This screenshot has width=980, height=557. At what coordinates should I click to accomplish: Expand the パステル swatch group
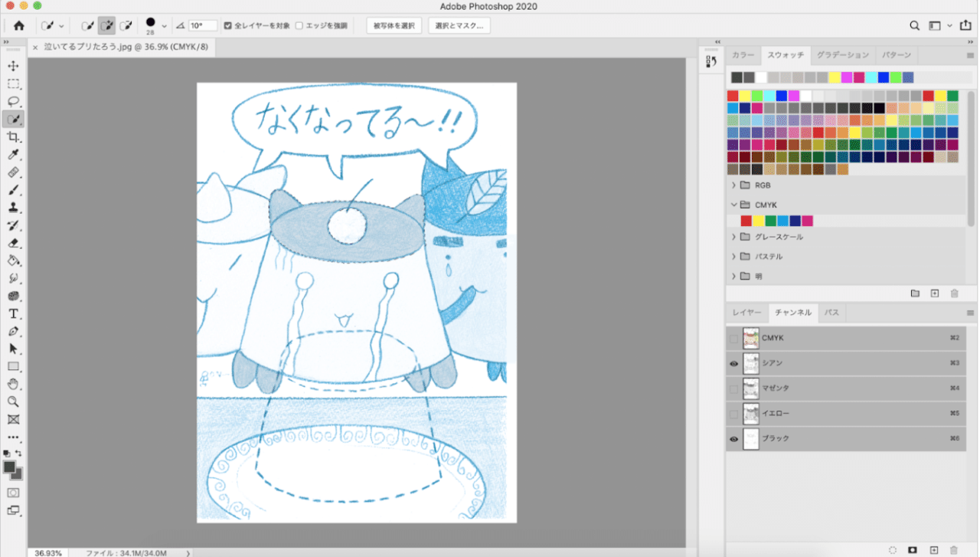click(x=734, y=257)
